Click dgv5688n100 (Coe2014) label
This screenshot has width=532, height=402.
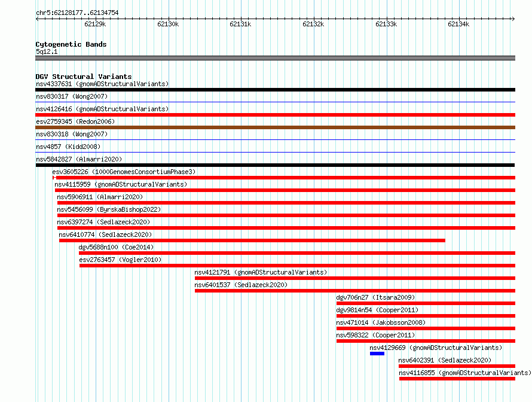click(116, 247)
